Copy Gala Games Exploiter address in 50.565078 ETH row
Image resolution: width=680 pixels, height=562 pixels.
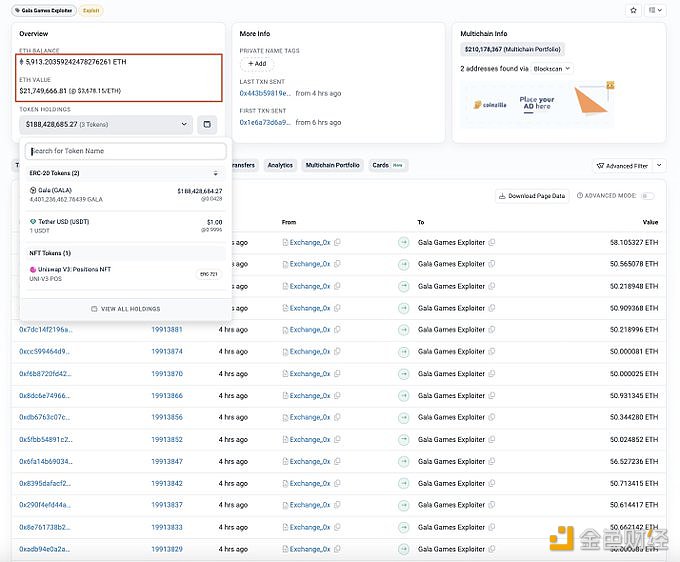491,264
